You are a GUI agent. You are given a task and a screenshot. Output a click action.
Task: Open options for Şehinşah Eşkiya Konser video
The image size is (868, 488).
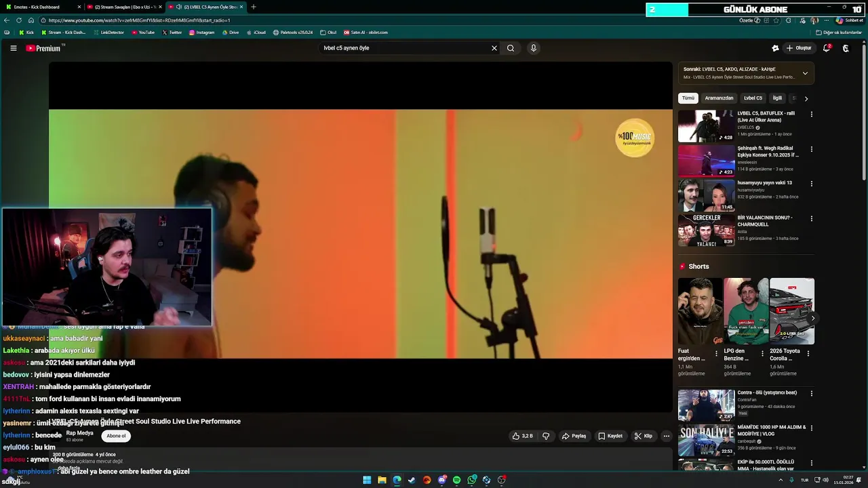click(x=811, y=149)
